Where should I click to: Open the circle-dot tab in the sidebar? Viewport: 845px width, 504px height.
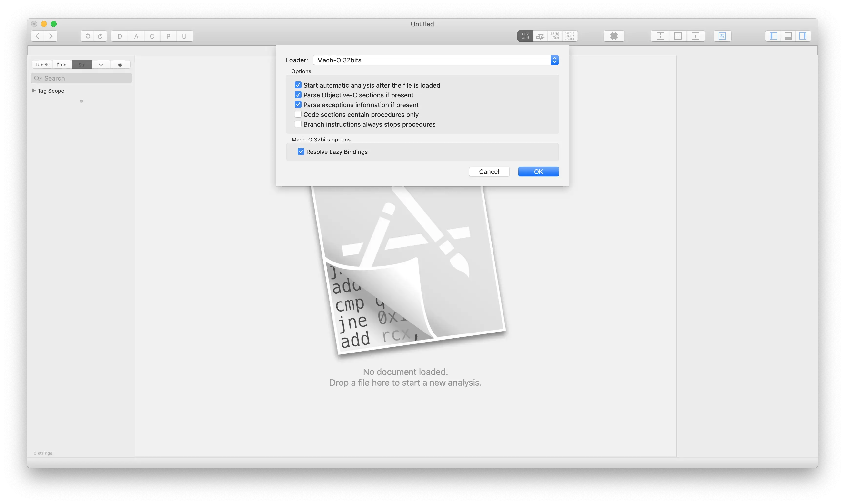(120, 65)
